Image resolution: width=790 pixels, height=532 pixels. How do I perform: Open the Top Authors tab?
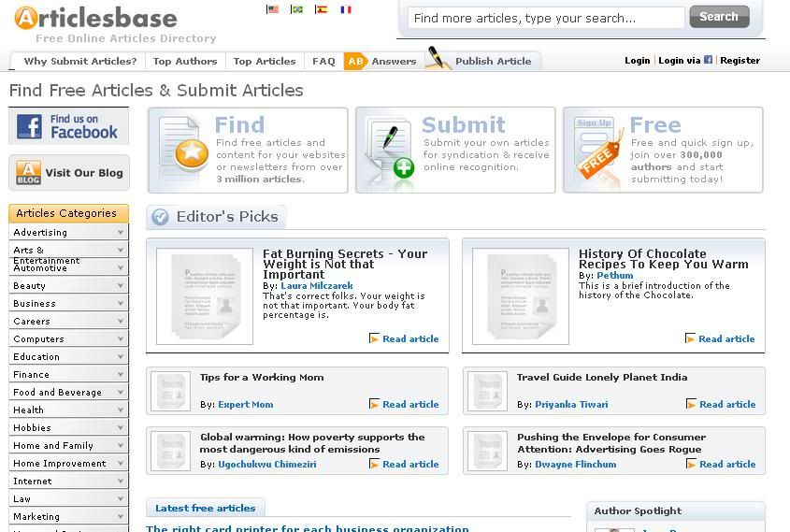[185, 61]
